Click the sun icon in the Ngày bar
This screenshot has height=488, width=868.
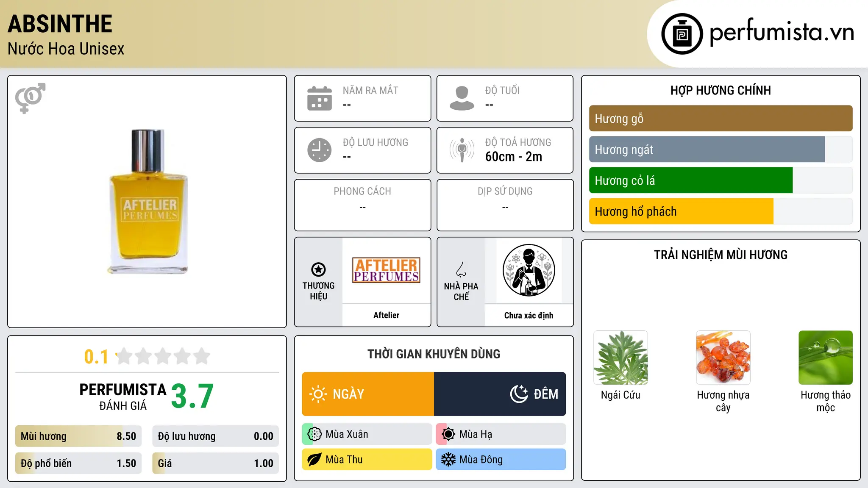point(318,394)
